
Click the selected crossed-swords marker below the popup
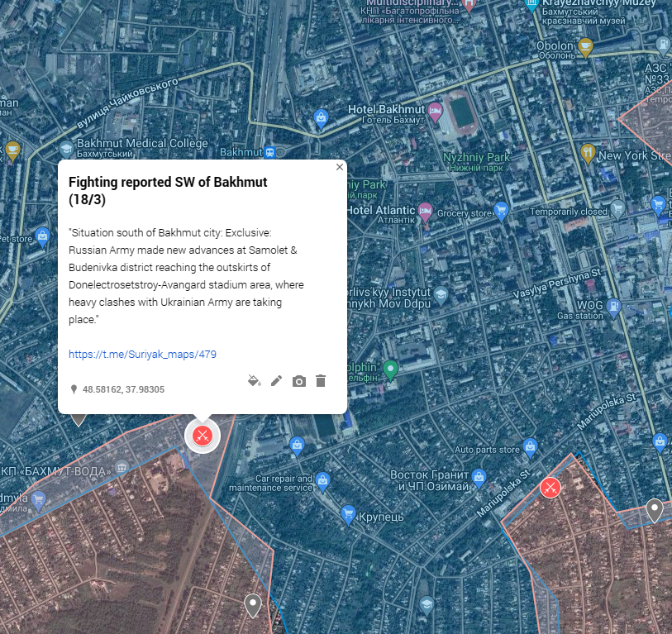pyautogui.click(x=203, y=436)
